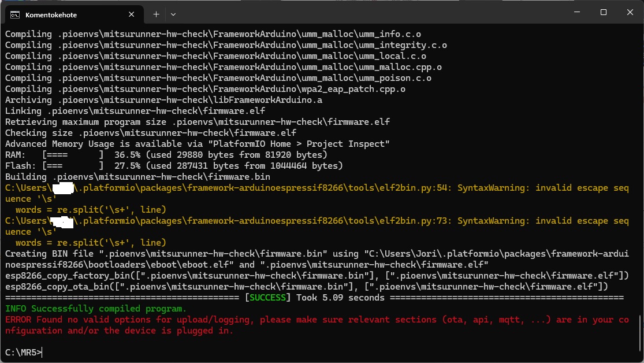
Task: Click the C:\MR5> command prompt line
Action: pos(23,352)
